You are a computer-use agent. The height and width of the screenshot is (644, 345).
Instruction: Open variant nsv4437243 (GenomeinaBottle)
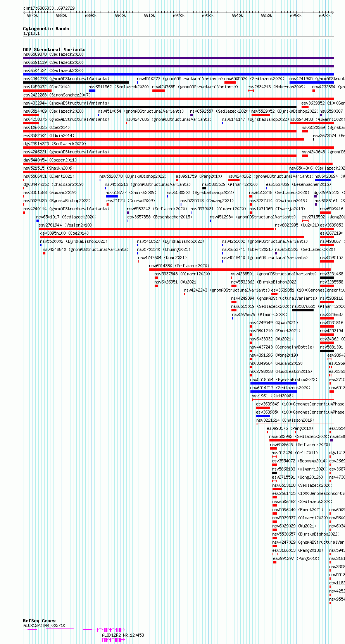[282, 347]
